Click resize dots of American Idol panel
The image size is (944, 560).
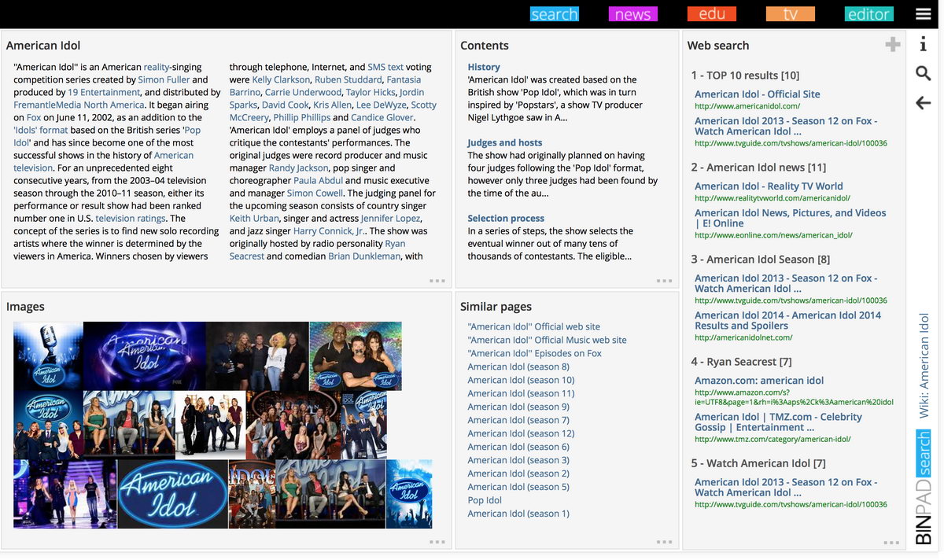tap(437, 281)
